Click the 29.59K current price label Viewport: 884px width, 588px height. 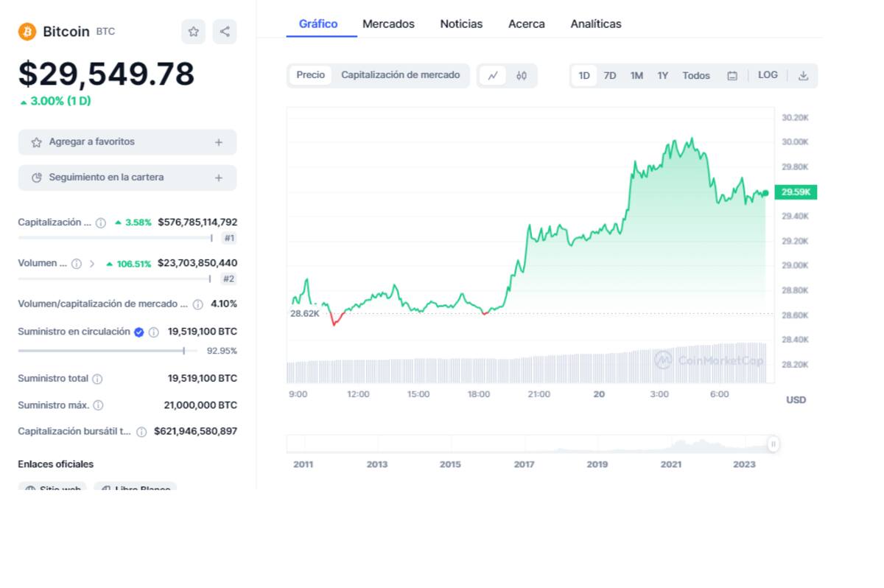796,192
